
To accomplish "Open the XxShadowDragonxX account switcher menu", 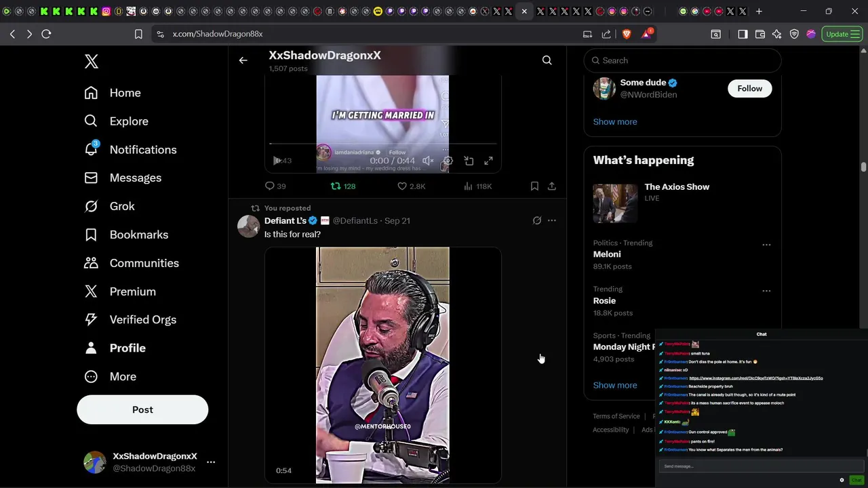I will [x=149, y=462].
